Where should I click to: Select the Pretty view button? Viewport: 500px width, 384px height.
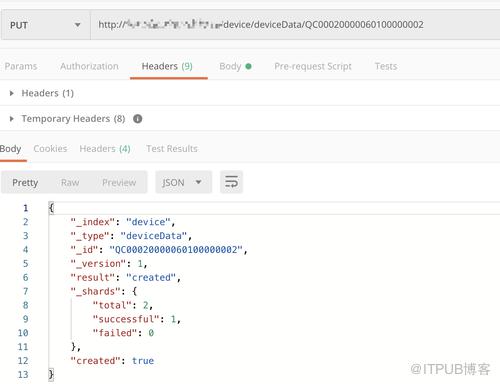(25, 182)
